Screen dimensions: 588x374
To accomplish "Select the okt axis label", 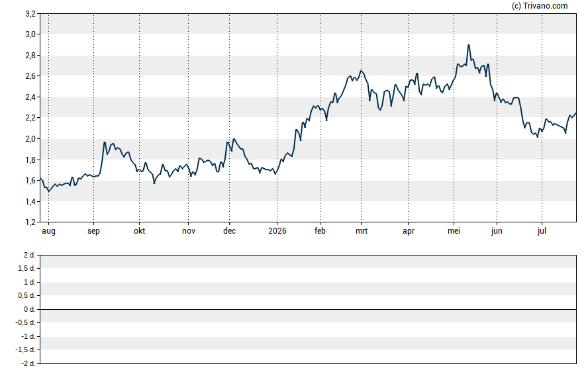I will pos(140,231).
